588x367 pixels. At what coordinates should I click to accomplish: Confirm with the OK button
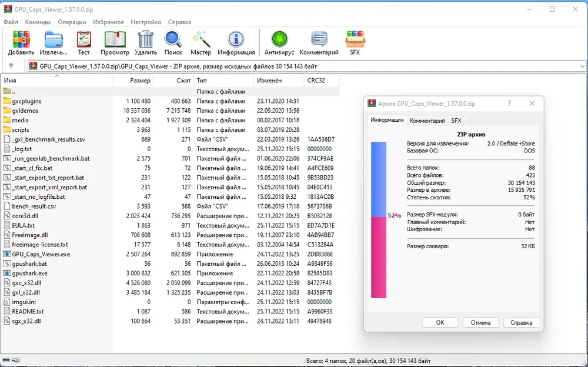[440, 322]
